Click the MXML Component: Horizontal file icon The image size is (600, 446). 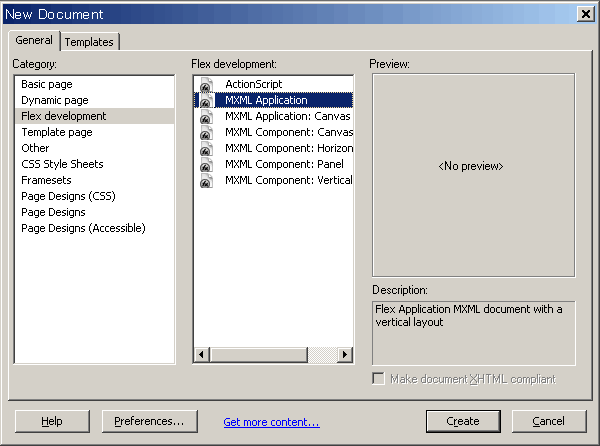pos(206,148)
